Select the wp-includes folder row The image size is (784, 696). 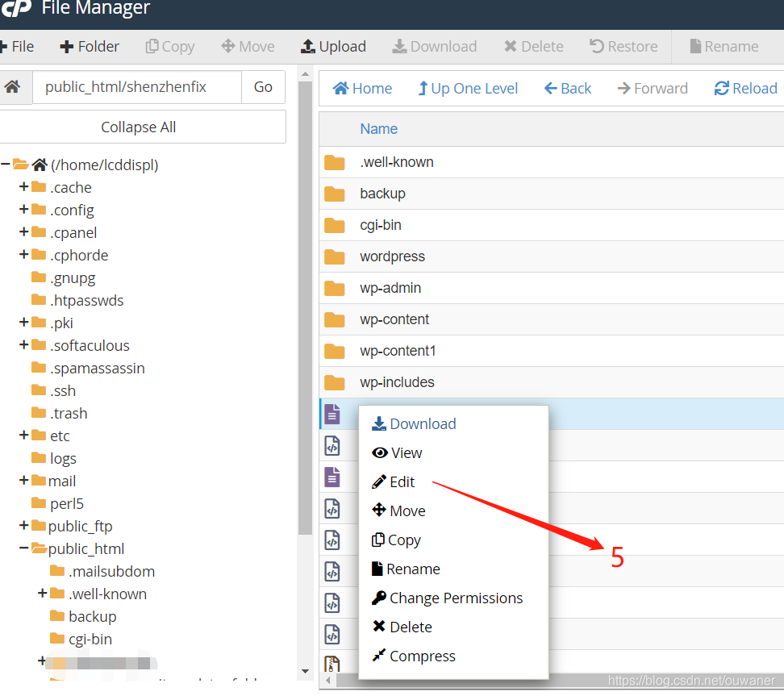(552, 382)
